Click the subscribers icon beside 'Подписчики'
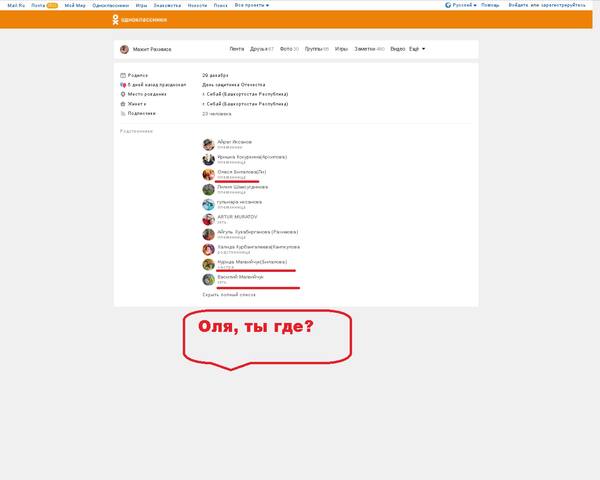The image size is (600, 480). 123,113
